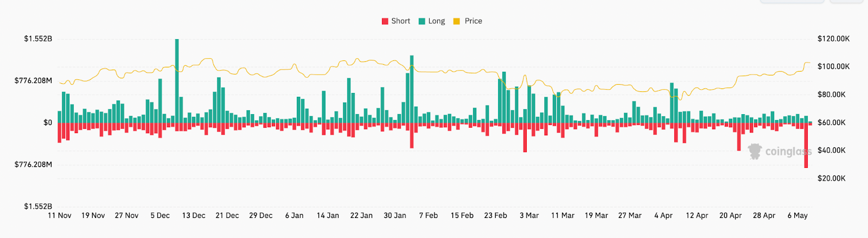Click the $0 left axis label
868x238 pixels.
click(48, 123)
